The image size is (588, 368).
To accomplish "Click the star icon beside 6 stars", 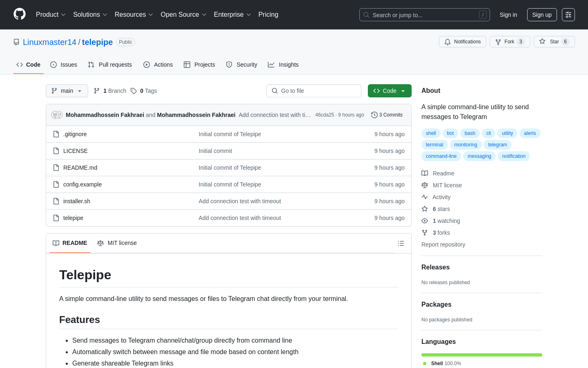I will coord(425,209).
